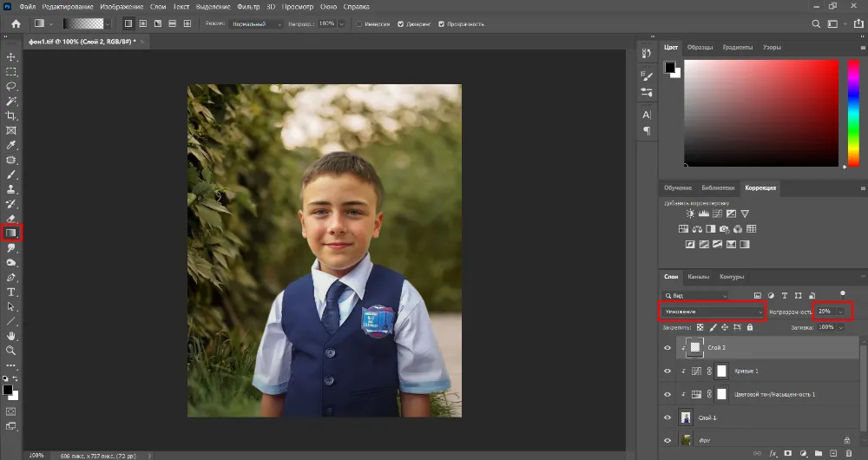
Task: Click inside the color picker field
Action: 760,112
